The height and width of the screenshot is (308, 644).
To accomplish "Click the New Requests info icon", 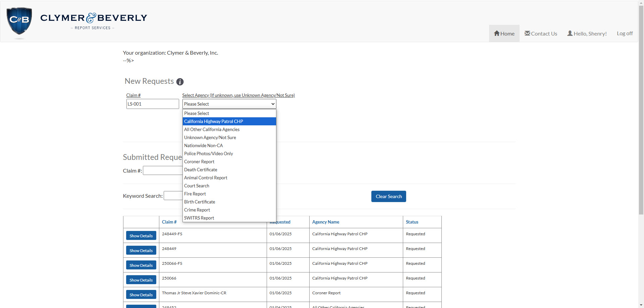I will pyautogui.click(x=180, y=82).
